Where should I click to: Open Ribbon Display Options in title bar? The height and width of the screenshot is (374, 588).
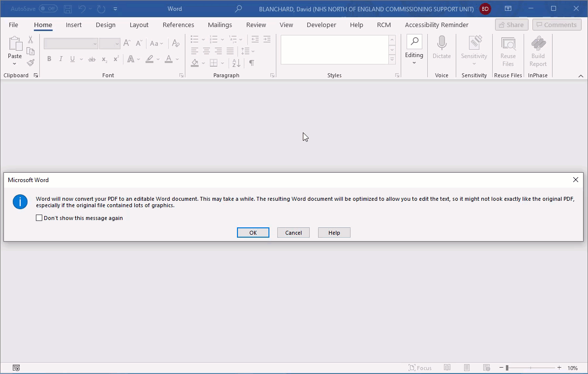click(508, 9)
